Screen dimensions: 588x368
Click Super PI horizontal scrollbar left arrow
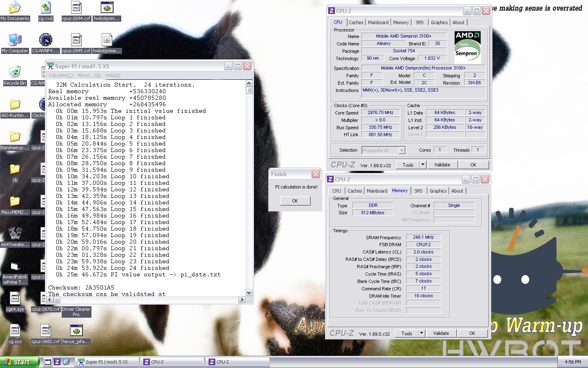click(50, 300)
